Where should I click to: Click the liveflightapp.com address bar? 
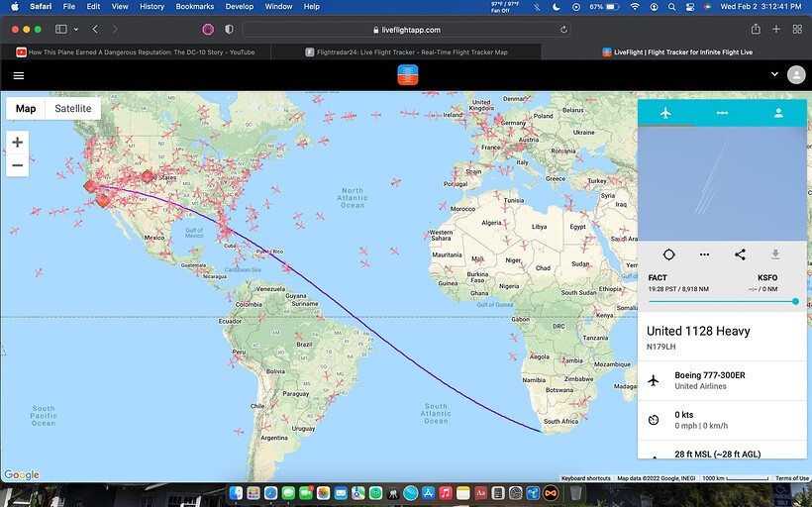[407, 30]
